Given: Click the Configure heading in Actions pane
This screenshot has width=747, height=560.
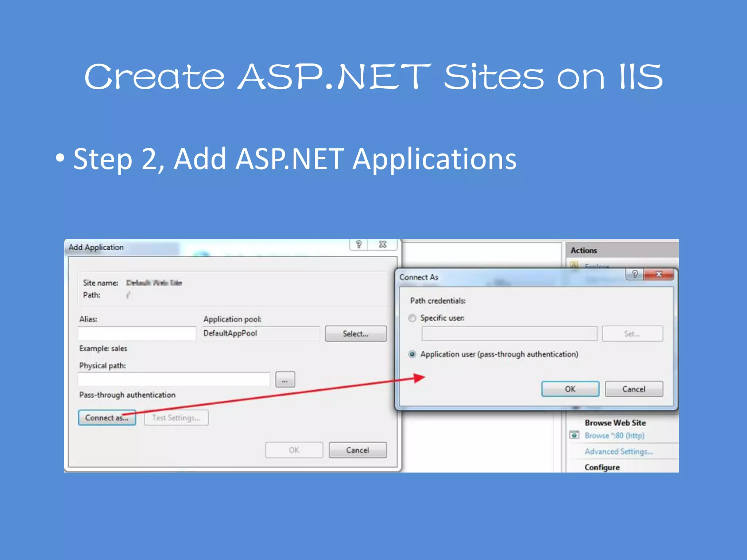Looking at the screenshot, I should click(x=602, y=467).
